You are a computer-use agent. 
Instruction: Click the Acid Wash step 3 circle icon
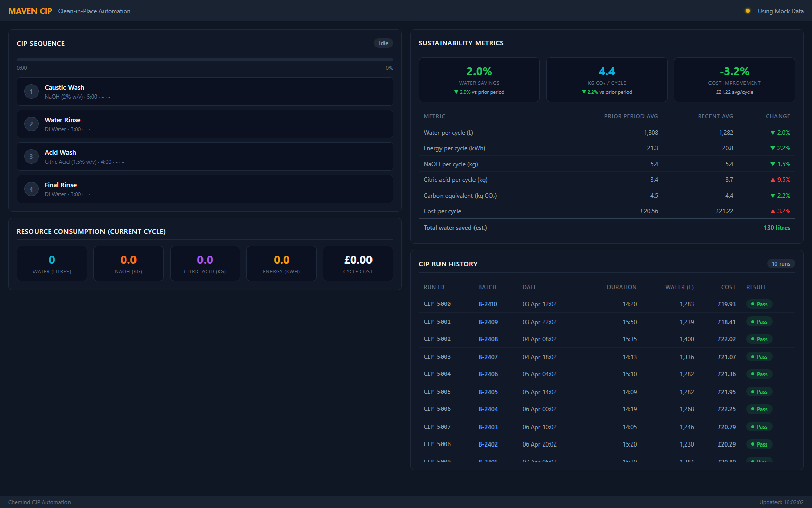click(31, 156)
